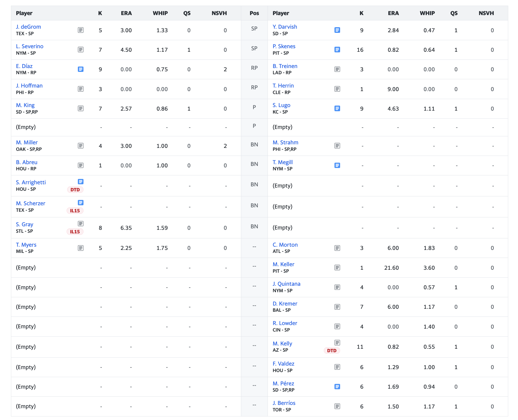Screen dimensions: 518x420
Task: Open M. Strahm player link
Action: pyautogui.click(x=285, y=142)
